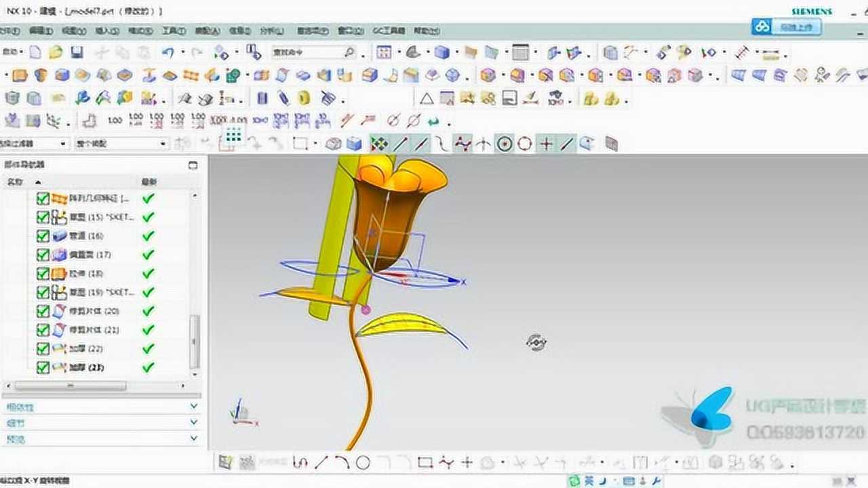Open the 分析(L) menu
Image resolution: width=868 pixels, height=488 pixels.
coord(272,31)
